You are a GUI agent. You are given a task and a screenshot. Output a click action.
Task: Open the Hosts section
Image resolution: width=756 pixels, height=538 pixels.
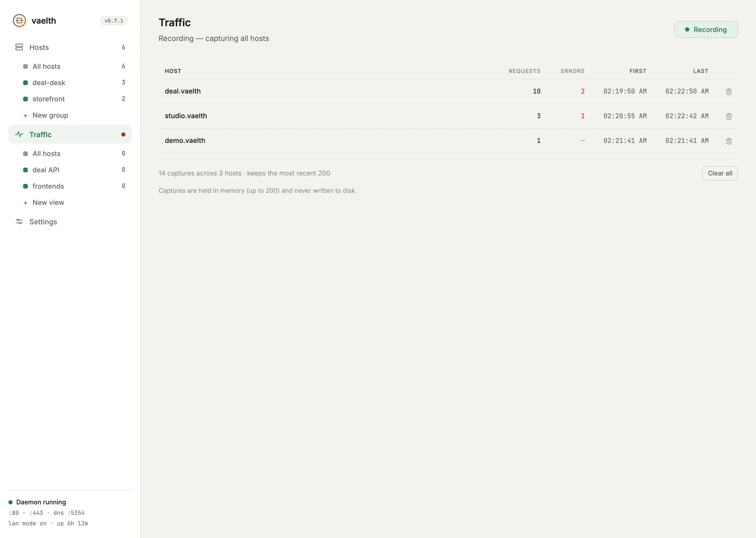(x=70, y=47)
